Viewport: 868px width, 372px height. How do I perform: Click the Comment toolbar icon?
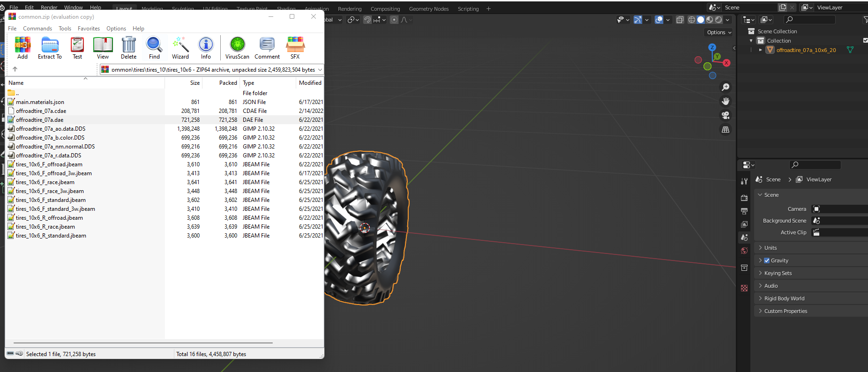coord(267,48)
